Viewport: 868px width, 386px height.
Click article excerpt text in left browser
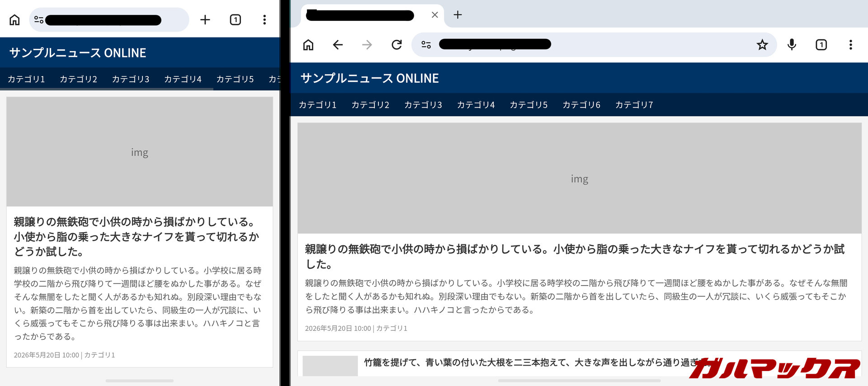137,303
